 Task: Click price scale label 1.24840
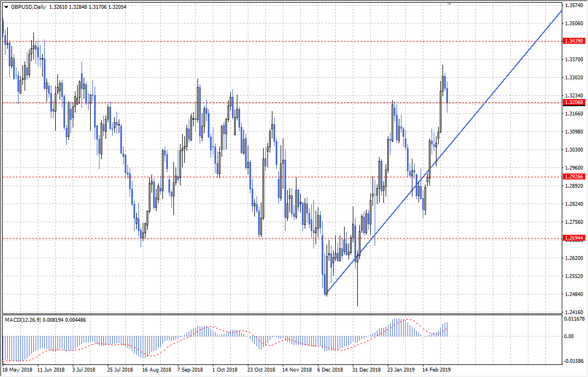(574, 294)
